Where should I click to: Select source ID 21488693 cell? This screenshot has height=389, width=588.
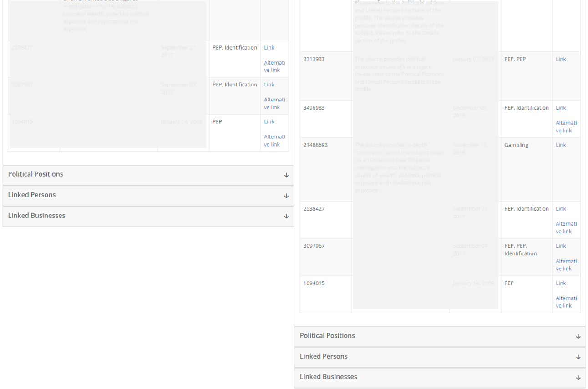[x=325, y=169]
